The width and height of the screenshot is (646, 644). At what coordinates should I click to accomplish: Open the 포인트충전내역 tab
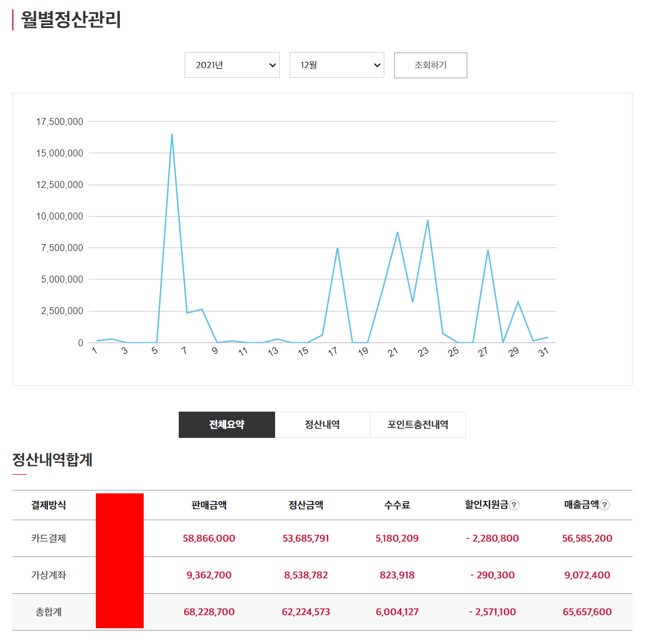[x=418, y=424]
